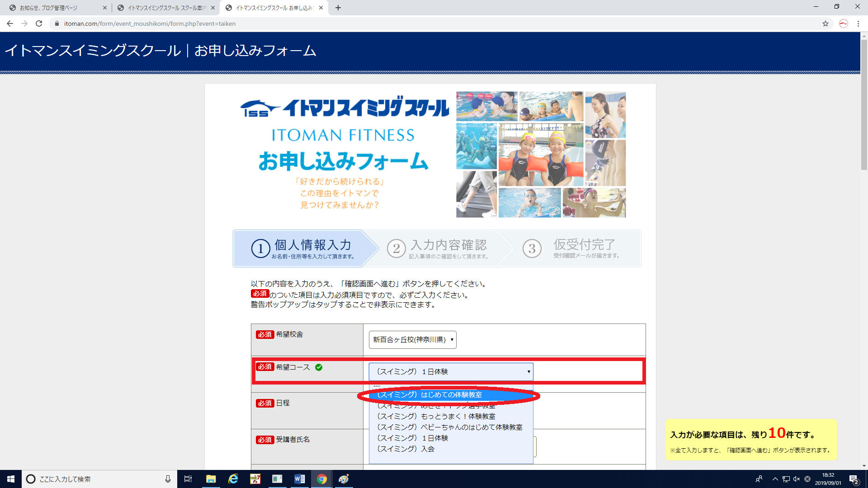Open the green window app on taskbar
Image resolution: width=868 pixels, height=488 pixels.
[x=277, y=479]
